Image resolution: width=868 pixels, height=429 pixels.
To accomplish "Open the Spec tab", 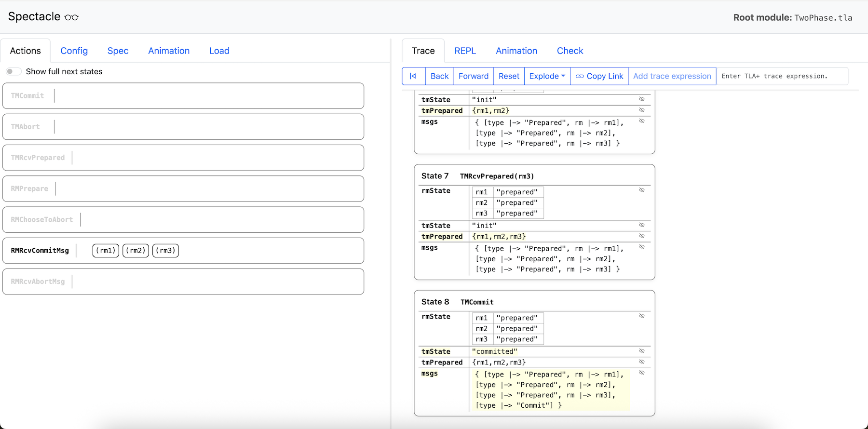I will [x=118, y=51].
